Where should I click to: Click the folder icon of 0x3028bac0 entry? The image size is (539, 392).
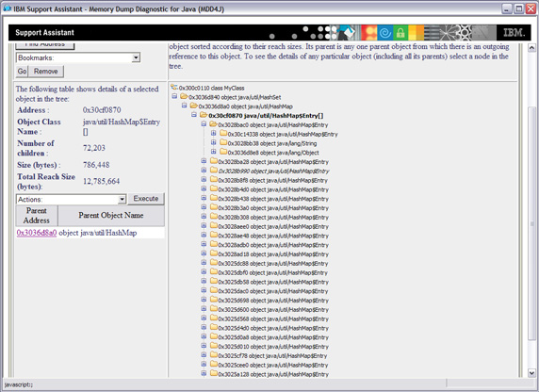(x=213, y=124)
